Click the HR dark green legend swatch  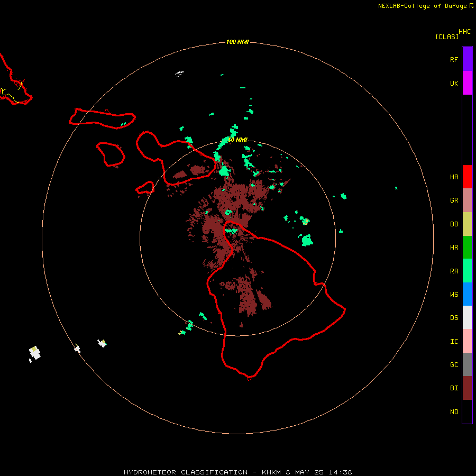tap(467, 248)
